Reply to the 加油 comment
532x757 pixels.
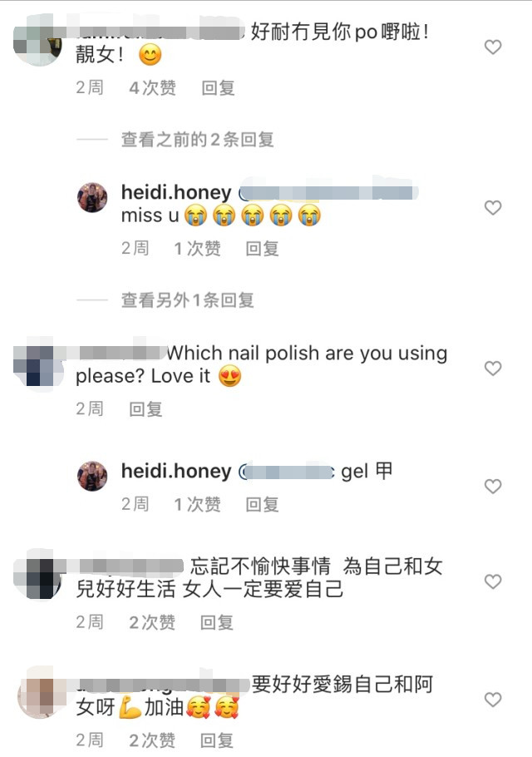217,740
